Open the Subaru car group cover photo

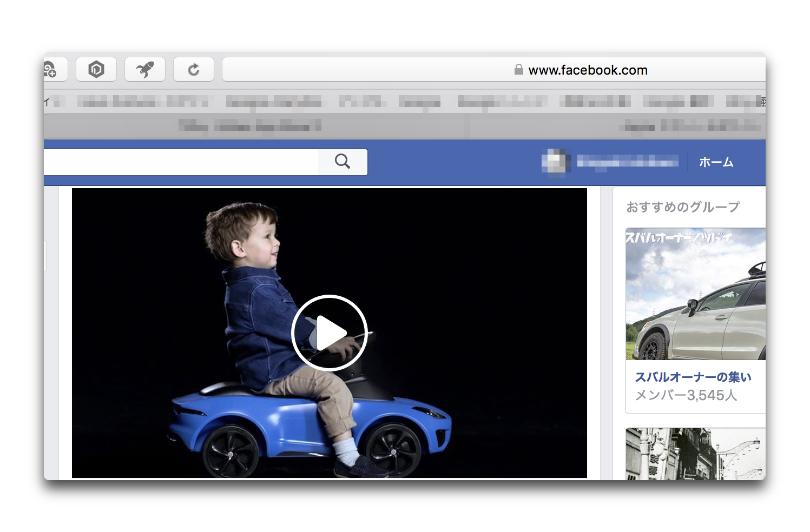696,294
